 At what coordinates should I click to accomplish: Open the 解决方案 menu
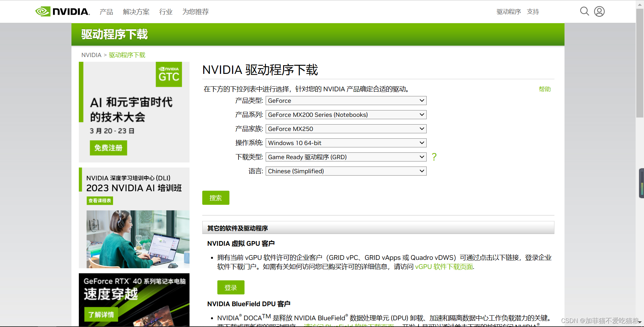point(136,12)
